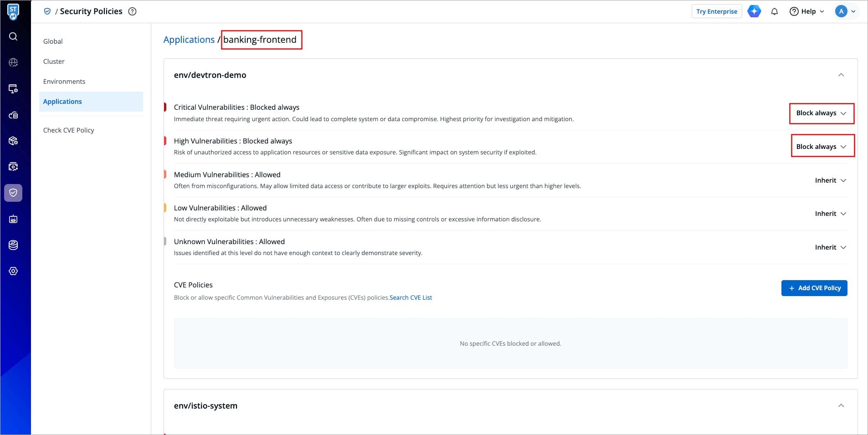
Task: Click the blue hexagon AI sparkle icon
Action: pyautogui.click(x=754, y=11)
